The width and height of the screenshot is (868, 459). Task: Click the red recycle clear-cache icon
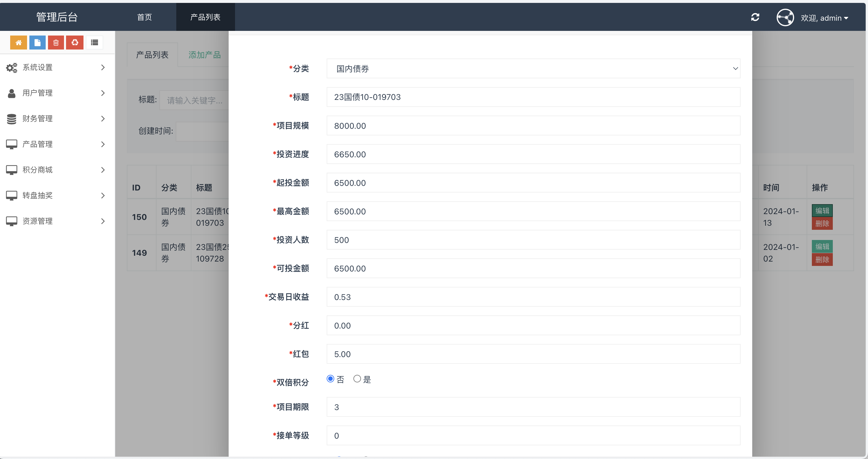coord(75,43)
